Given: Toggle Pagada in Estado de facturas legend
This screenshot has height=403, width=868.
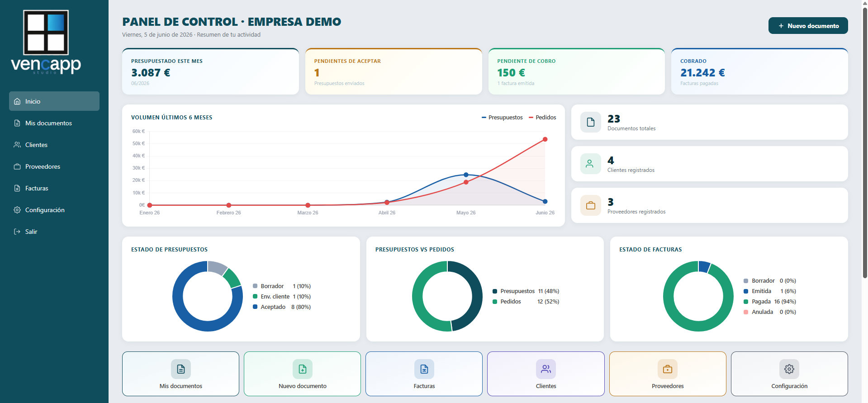Looking at the screenshot, I should click(x=769, y=302).
